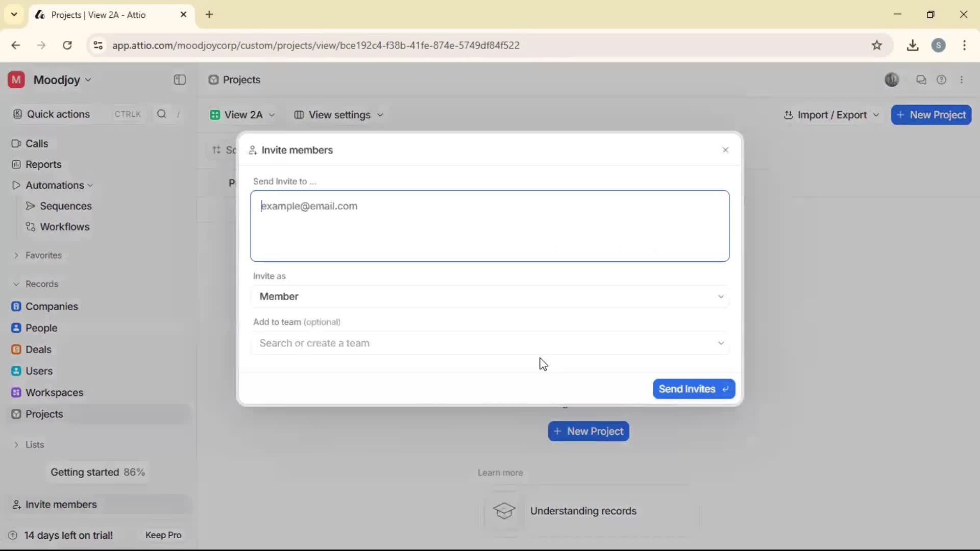Open Reports from the sidebar
This screenshot has height=551, width=980.
tap(43, 164)
